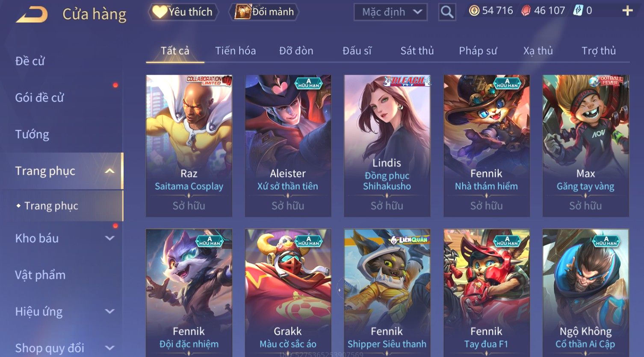Expand the Hiệu ứng sidebar menu
The width and height of the screenshot is (644, 357).
[x=61, y=312]
